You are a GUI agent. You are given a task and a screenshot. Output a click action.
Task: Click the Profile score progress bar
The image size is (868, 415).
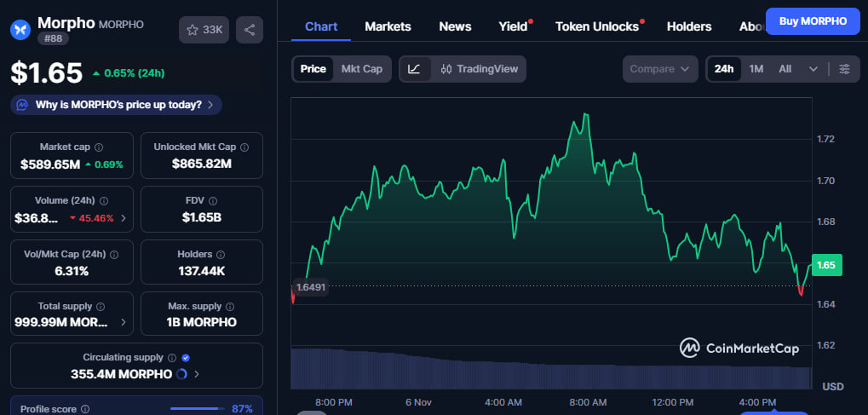coord(198,409)
